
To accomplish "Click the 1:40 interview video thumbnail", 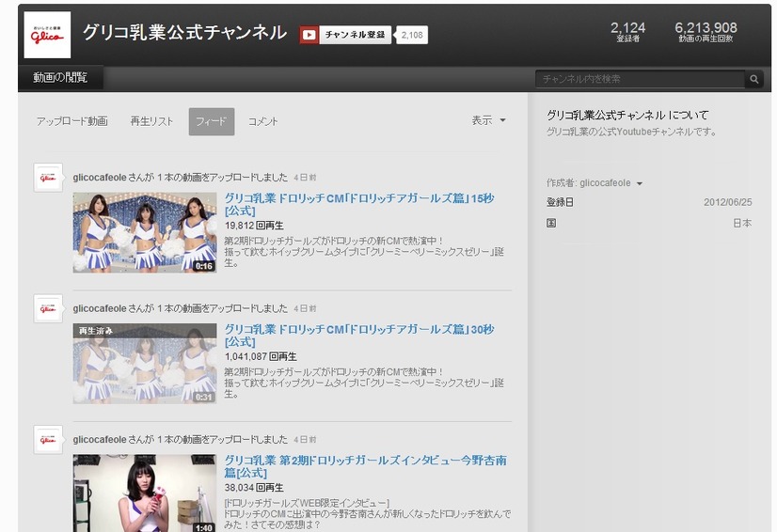I will click(145, 493).
